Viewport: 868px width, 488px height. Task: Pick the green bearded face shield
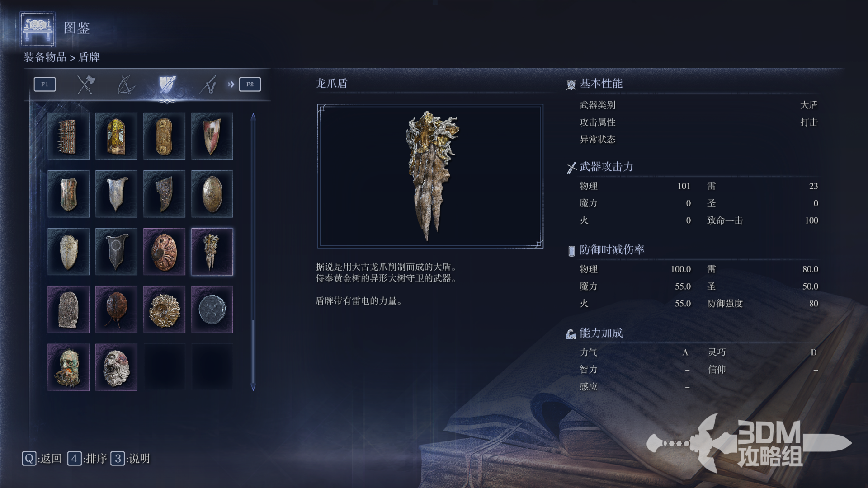[68, 367]
